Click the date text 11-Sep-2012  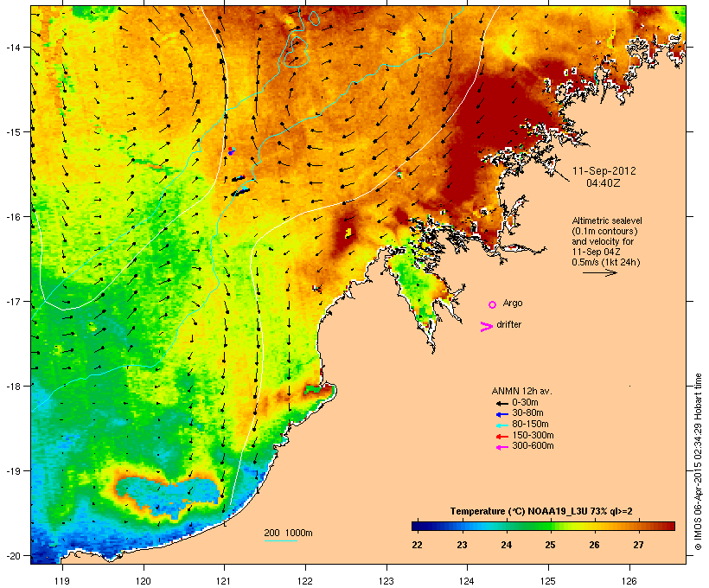click(604, 171)
